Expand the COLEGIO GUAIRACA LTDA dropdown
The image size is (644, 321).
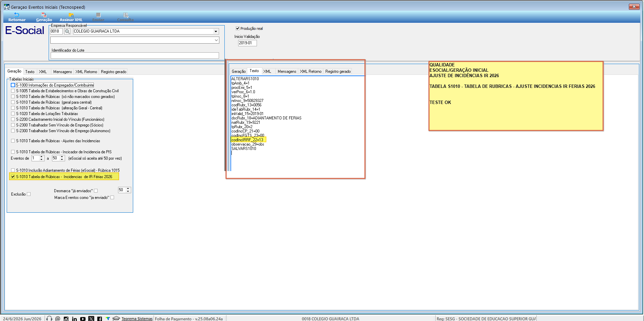216,31
